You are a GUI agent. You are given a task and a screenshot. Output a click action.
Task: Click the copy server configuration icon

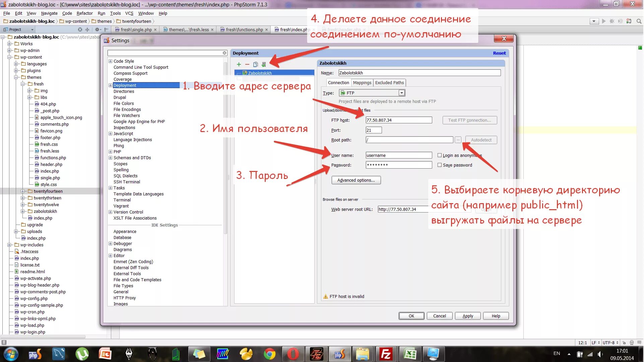point(256,64)
